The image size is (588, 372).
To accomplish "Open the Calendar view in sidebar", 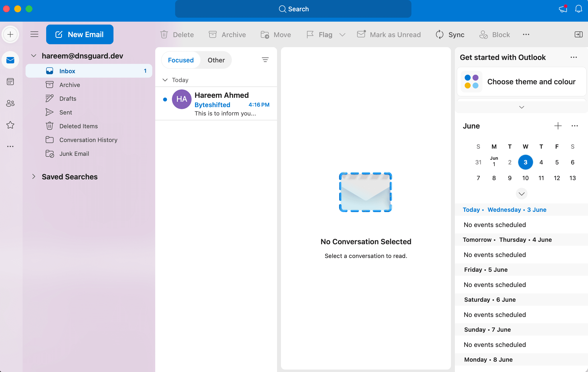I will point(10,82).
